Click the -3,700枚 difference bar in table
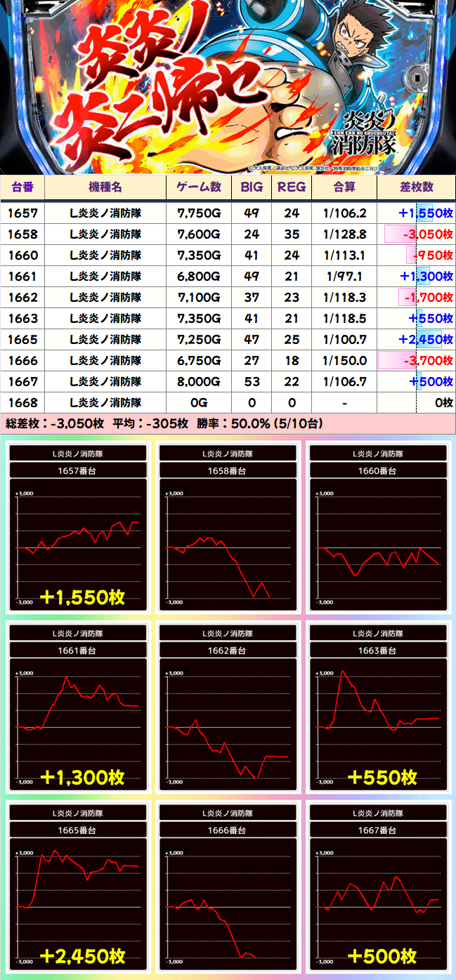The image size is (456, 980). [416, 361]
